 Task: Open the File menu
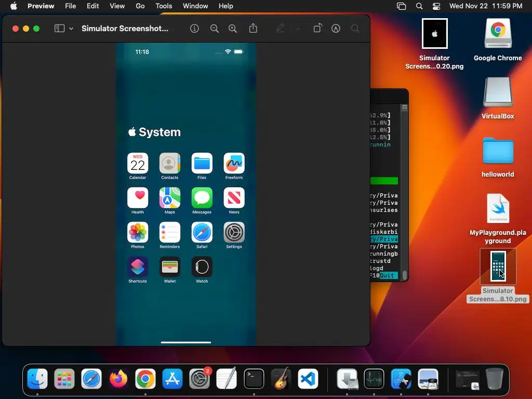tap(71, 6)
